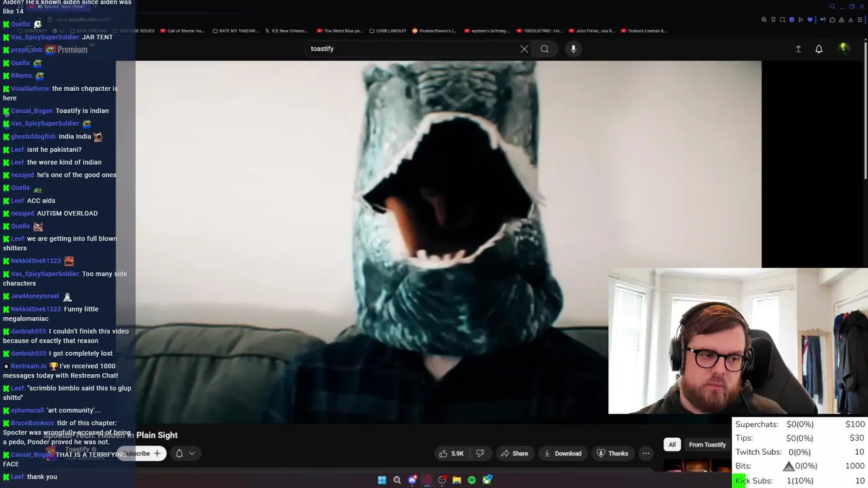Open Call of Shame bookmark

[182, 30]
